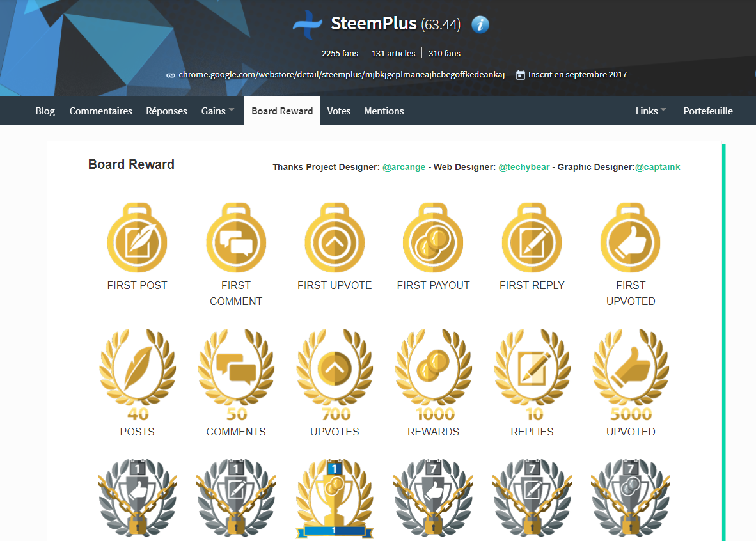Image resolution: width=756 pixels, height=541 pixels.
Task: Select the 700 Upvotes laurel badge
Action: pyautogui.click(x=335, y=374)
